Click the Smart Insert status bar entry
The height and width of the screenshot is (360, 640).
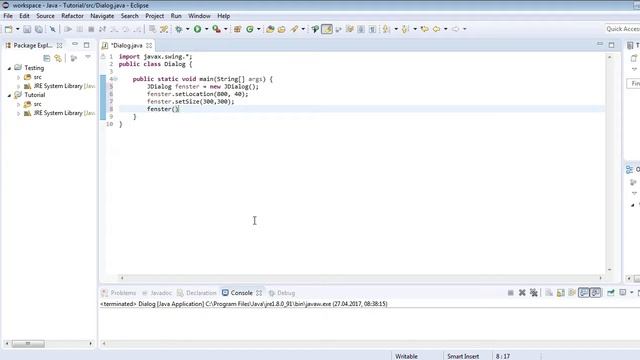tap(463, 356)
